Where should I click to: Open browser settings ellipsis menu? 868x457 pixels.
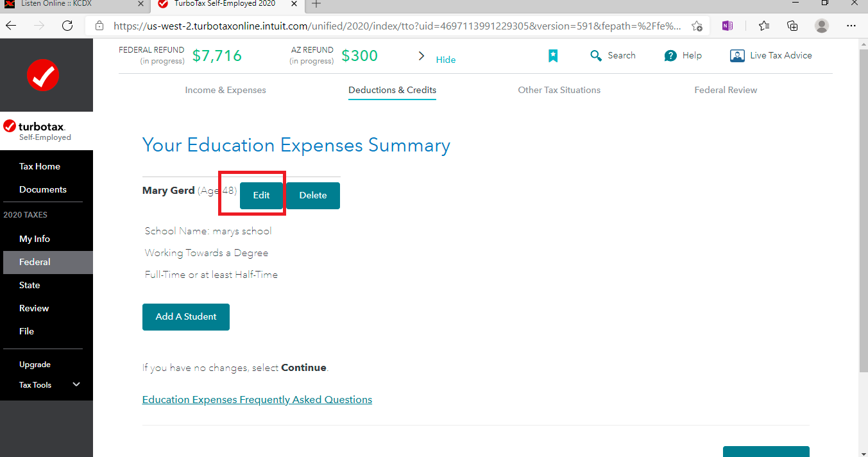[851, 26]
